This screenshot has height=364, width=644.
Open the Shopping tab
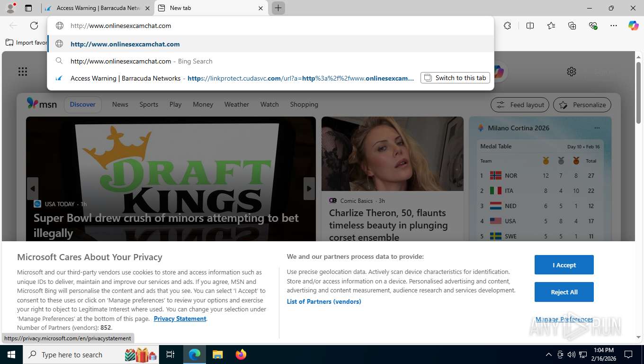pyautogui.click(x=304, y=104)
